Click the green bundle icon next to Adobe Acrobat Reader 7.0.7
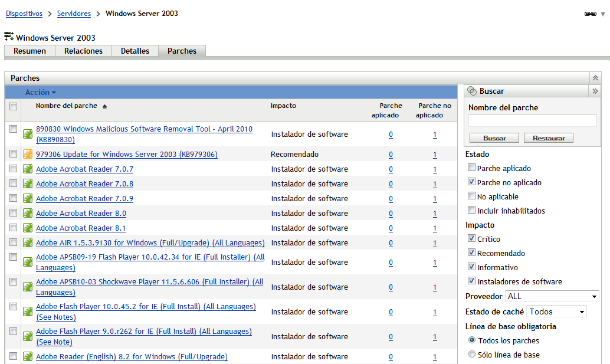Viewport: 610px width, 364px height. point(27,169)
